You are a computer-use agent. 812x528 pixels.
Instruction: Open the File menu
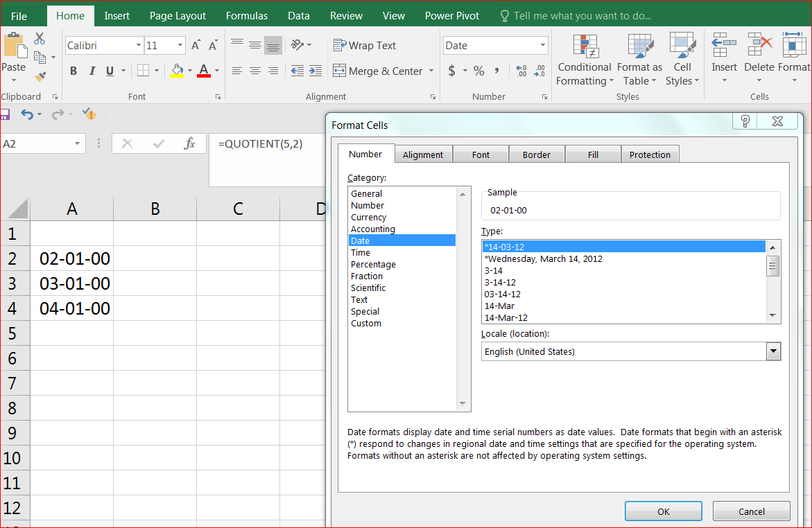[x=19, y=16]
